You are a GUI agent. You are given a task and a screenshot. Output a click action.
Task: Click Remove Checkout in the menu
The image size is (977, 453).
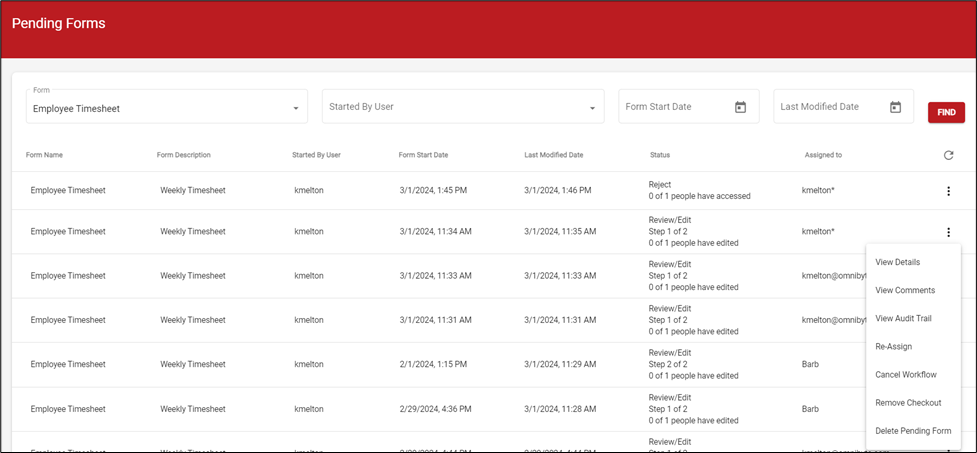908,402
